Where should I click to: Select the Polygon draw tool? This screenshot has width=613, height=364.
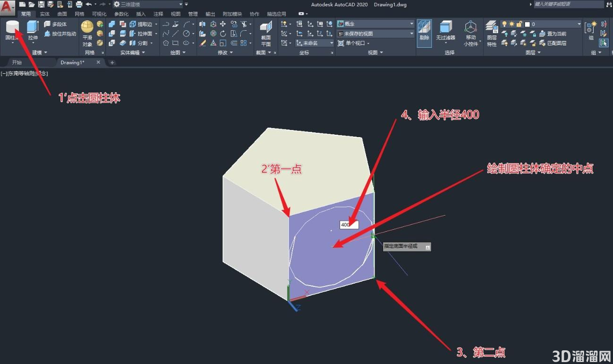[166, 43]
